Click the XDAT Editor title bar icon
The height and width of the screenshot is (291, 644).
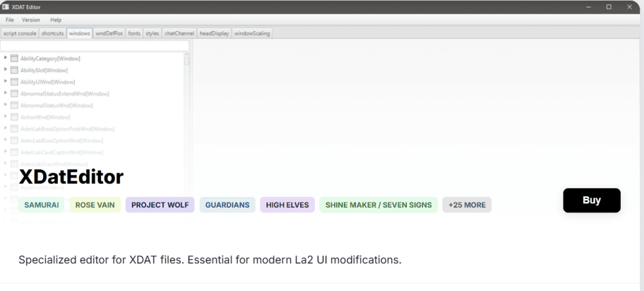coord(6,6)
